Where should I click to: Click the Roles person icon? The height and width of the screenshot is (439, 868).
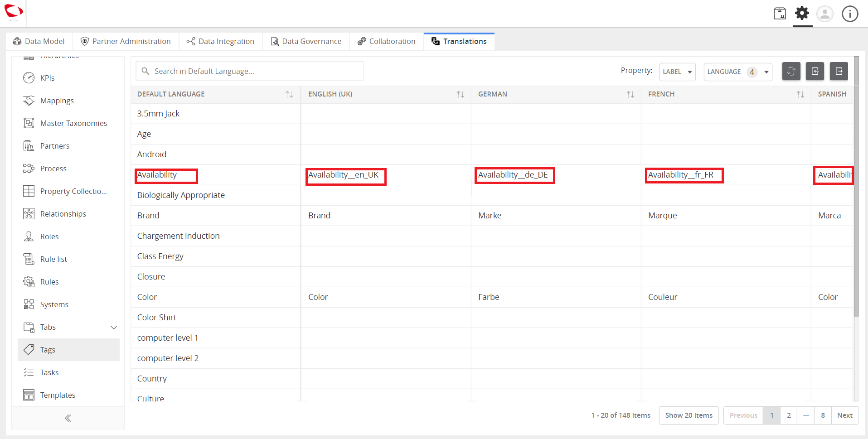tap(29, 236)
